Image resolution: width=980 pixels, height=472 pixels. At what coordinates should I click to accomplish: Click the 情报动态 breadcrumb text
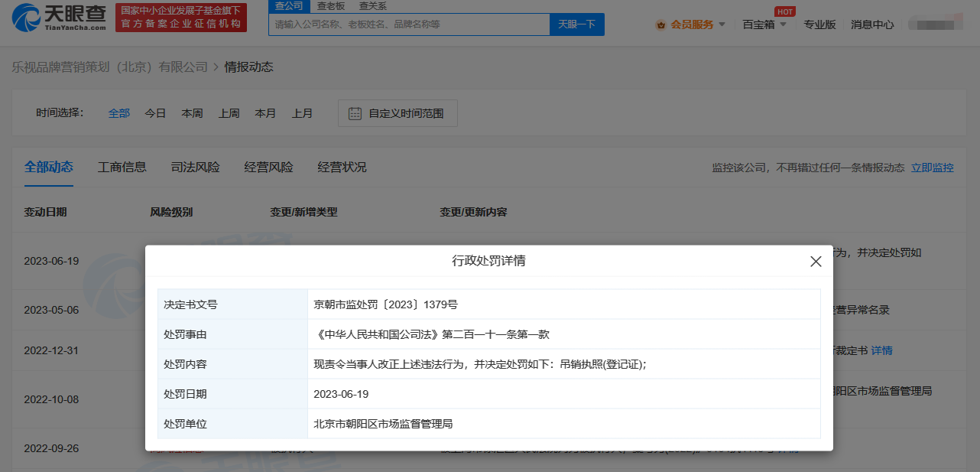pos(248,67)
